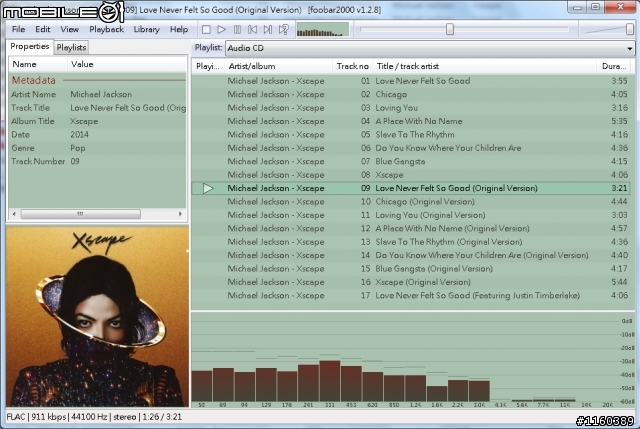Select the Track Number 09 row
Screen dimensions: 640x429
[97, 161]
